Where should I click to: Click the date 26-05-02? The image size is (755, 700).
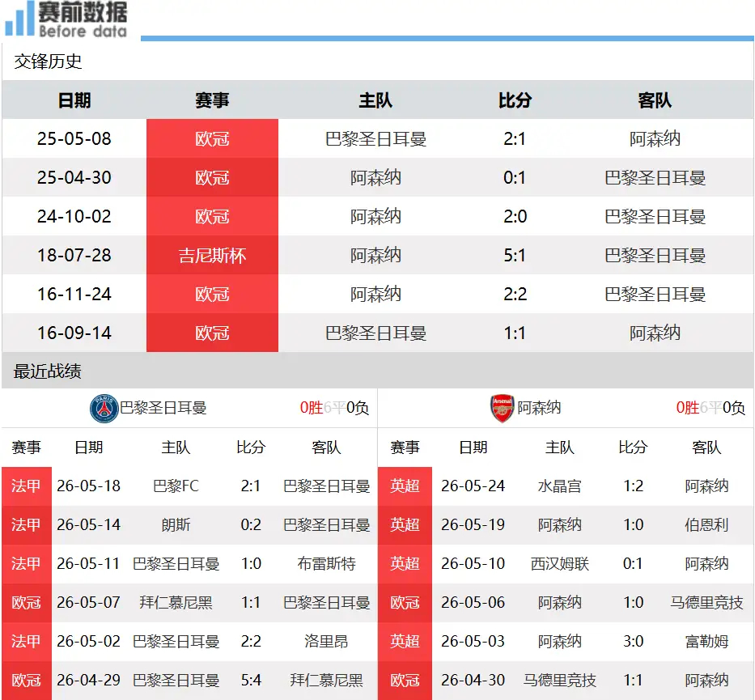88,641
